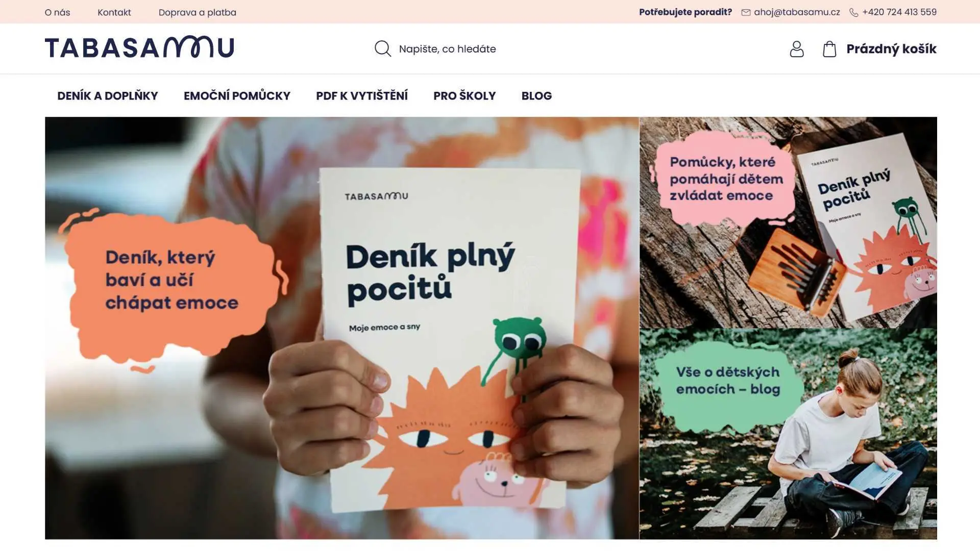Open the user account icon

point(796,49)
